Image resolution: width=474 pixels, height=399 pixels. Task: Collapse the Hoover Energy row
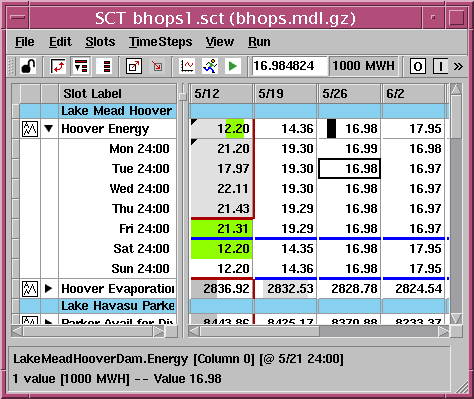pyautogui.click(x=49, y=128)
